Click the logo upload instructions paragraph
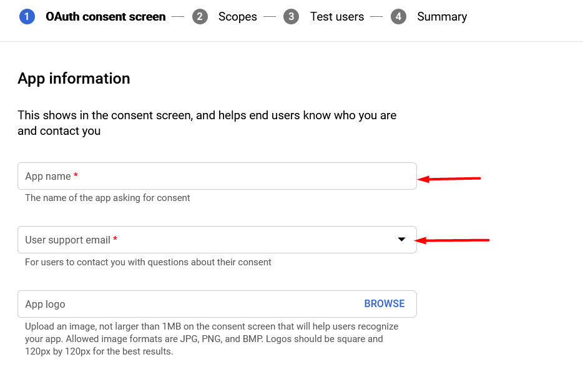 click(x=212, y=339)
